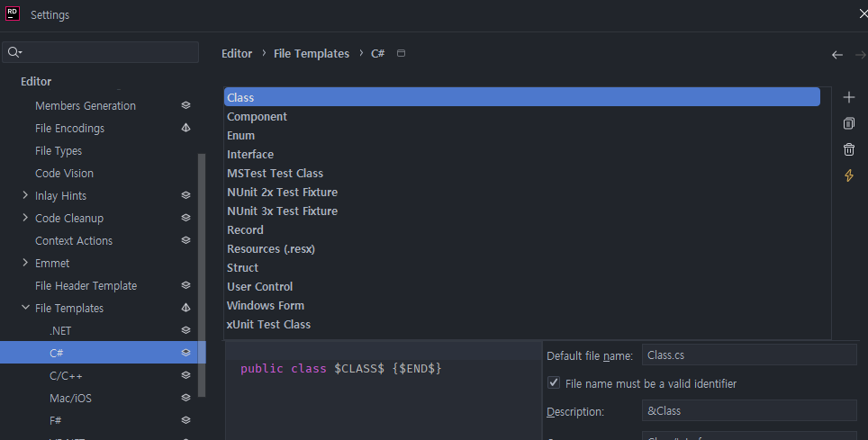Click the add new template plus icon
The width and height of the screenshot is (868, 440).
848,97
